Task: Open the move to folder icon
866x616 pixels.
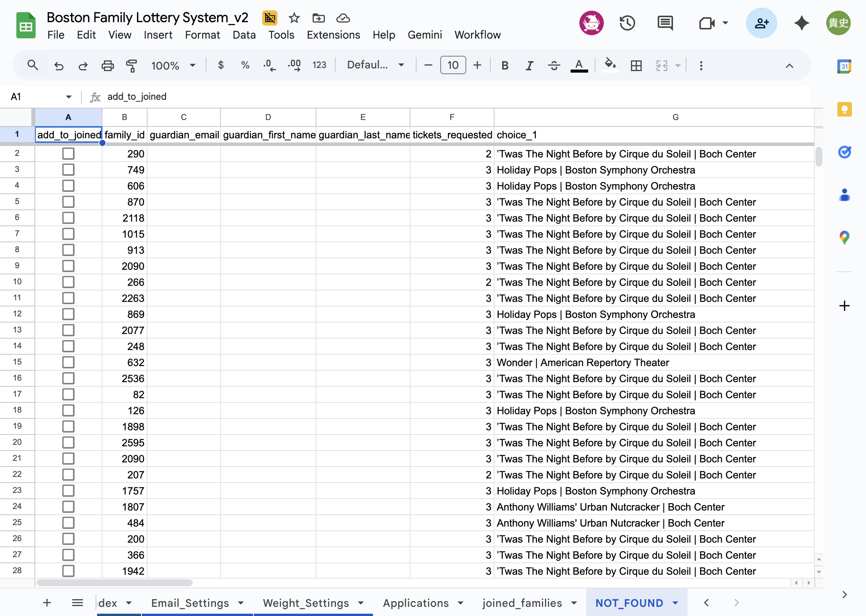Action: (x=318, y=18)
